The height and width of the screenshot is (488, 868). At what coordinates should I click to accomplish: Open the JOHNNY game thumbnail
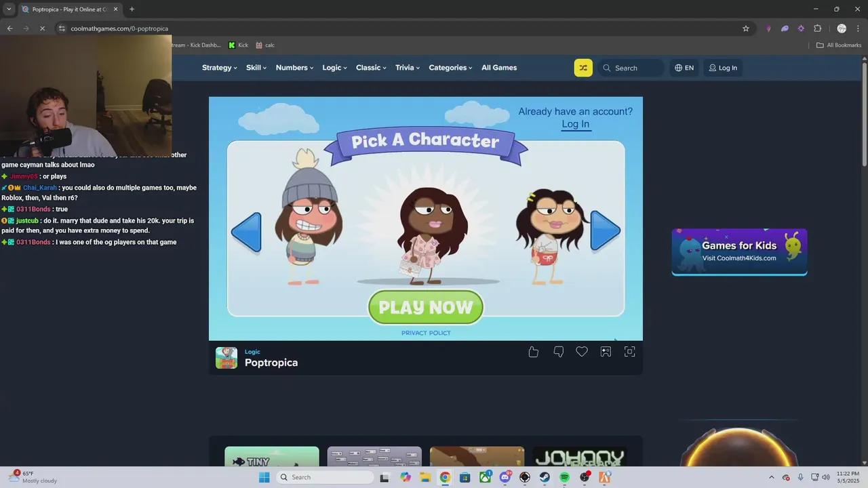579,457
